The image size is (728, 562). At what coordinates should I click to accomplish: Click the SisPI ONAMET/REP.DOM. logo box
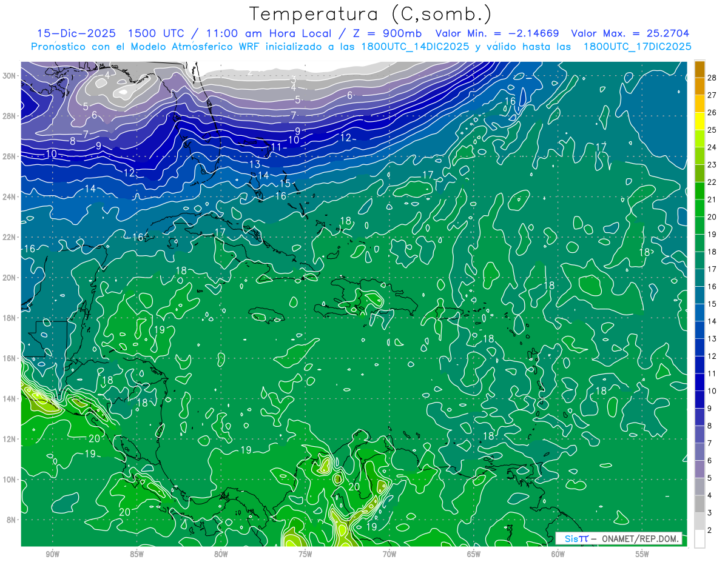(619, 538)
